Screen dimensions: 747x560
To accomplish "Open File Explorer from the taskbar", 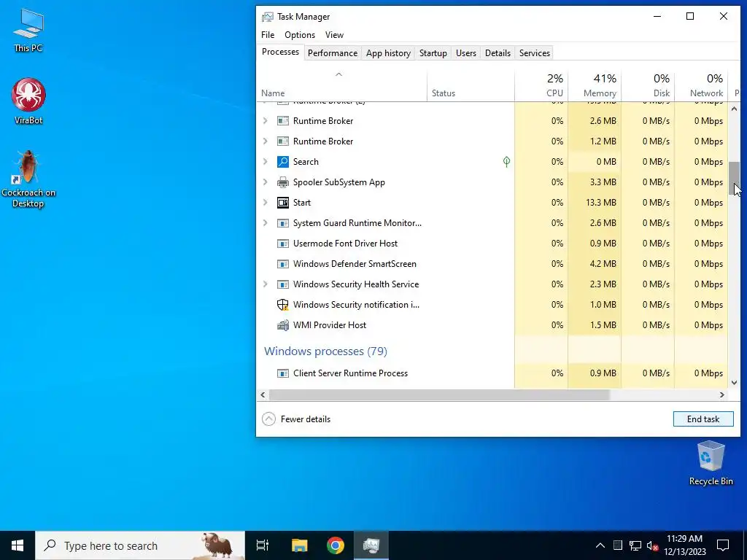I will (x=300, y=545).
